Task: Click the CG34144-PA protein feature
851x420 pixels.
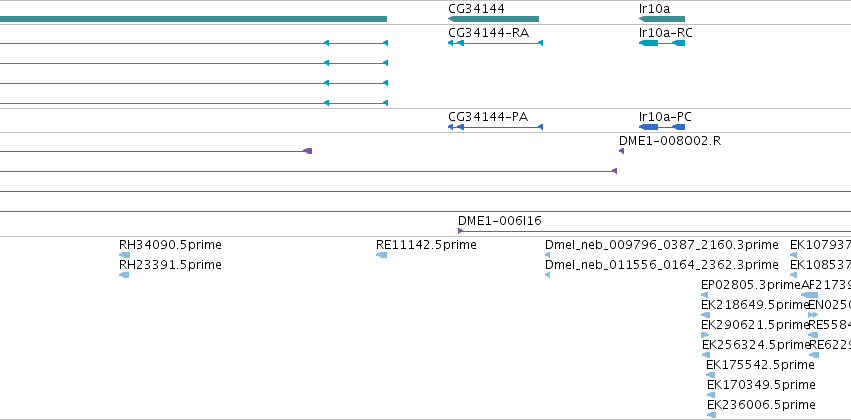Action: click(x=496, y=127)
